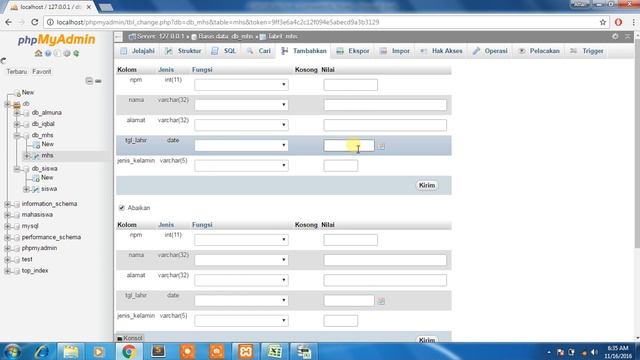Launch Internet Explorer from taskbar

click(x=41, y=351)
